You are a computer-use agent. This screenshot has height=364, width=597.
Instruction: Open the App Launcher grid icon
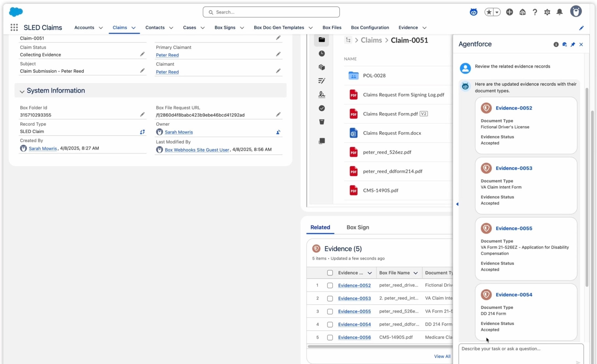(x=14, y=27)
